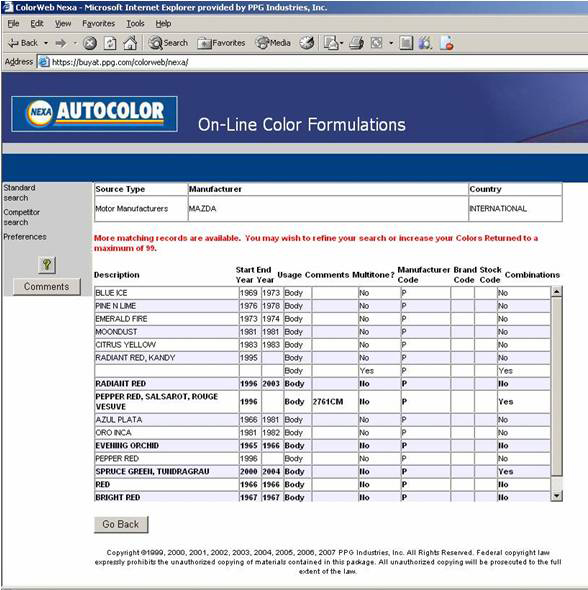Viewport: 588px width, 590px height.
Task: Click the Go Back button
Action: pos(121,524)
